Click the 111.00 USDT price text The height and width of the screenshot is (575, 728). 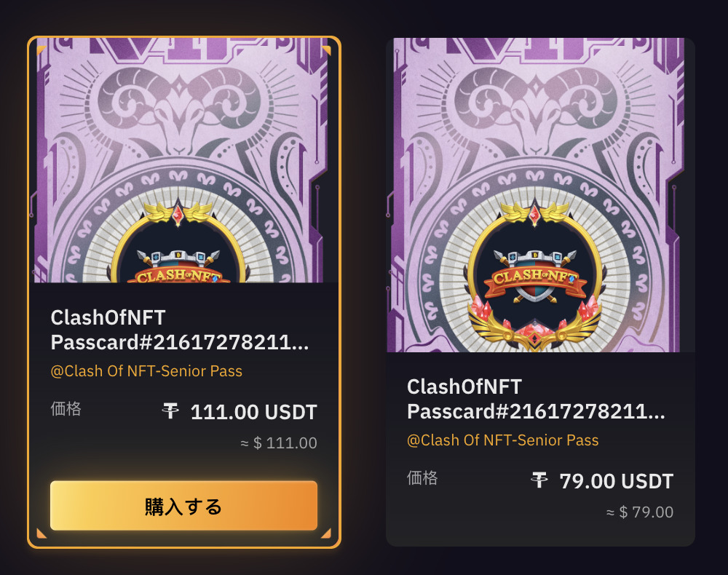tap(254, 412)
